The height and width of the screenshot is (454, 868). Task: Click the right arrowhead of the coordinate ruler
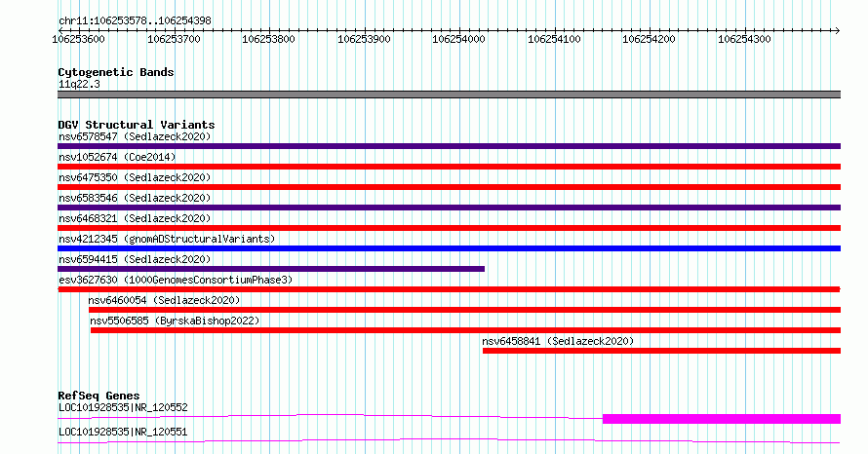tap(838, 30)
